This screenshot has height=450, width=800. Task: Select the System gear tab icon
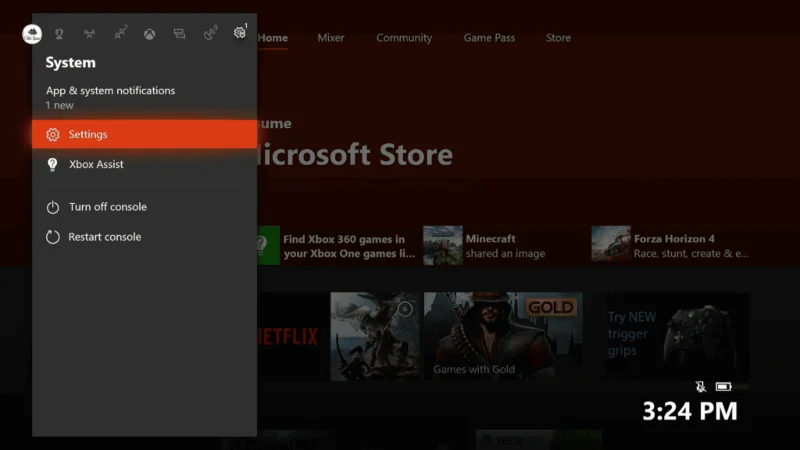click(240, 32)
